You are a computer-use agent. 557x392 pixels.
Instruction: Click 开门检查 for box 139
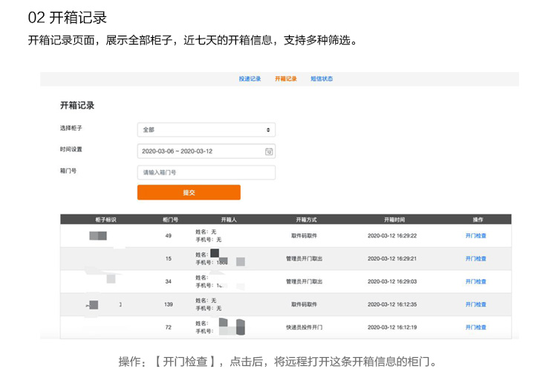tap(475, 304)
